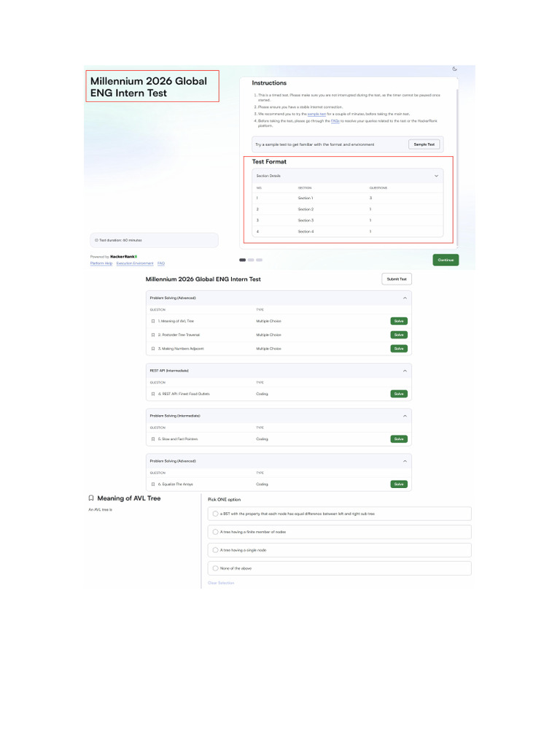Viewport: 560px width, 747px height.
Task: Click '4. REST API: Finest Food Outlets' title
Action: point(184,394)
